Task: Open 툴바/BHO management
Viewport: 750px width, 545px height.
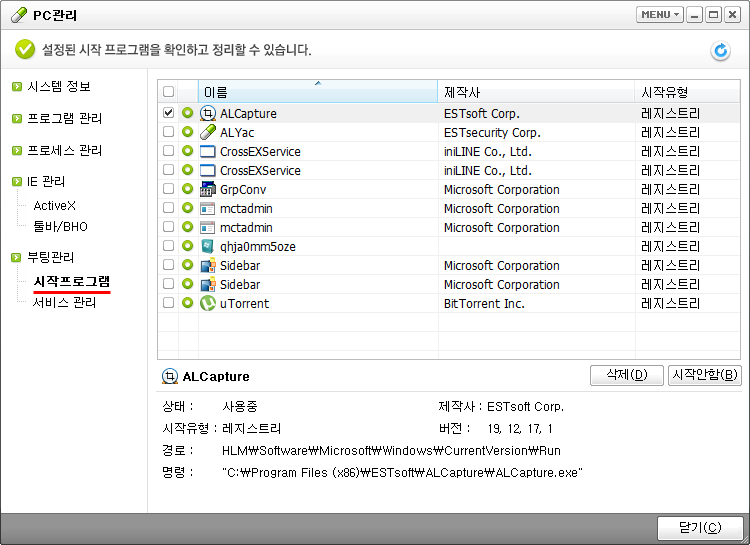Action: point(60,226)
